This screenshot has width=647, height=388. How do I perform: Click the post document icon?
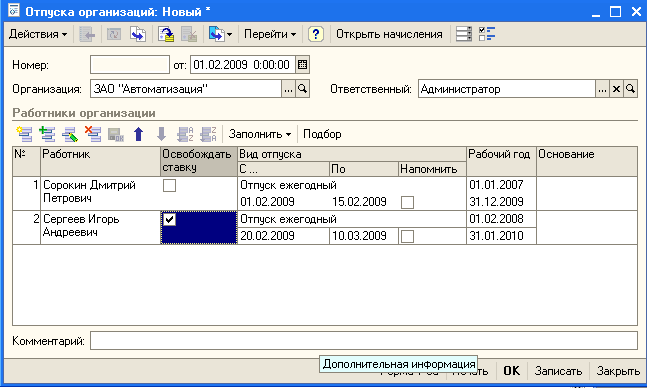click(x=166, y=34)
